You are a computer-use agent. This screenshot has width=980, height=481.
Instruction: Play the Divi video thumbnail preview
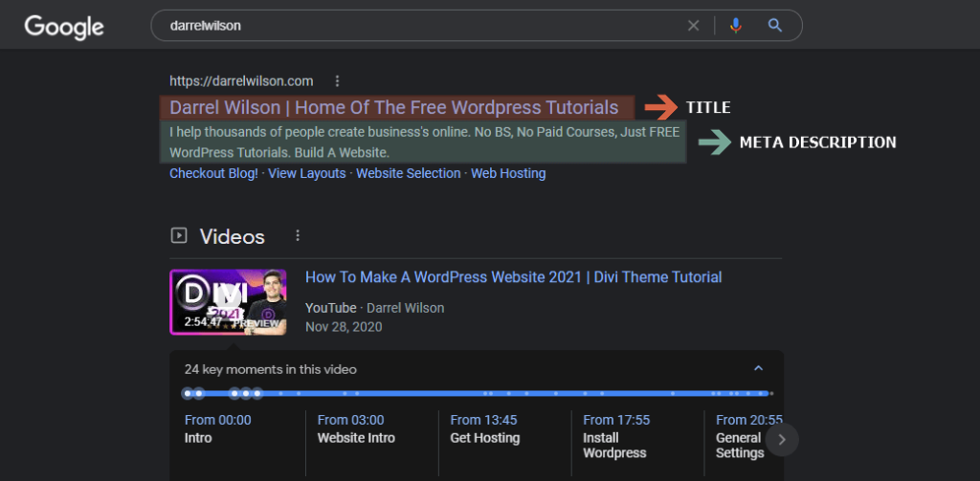pyautogui.click(x=228, y=302)
